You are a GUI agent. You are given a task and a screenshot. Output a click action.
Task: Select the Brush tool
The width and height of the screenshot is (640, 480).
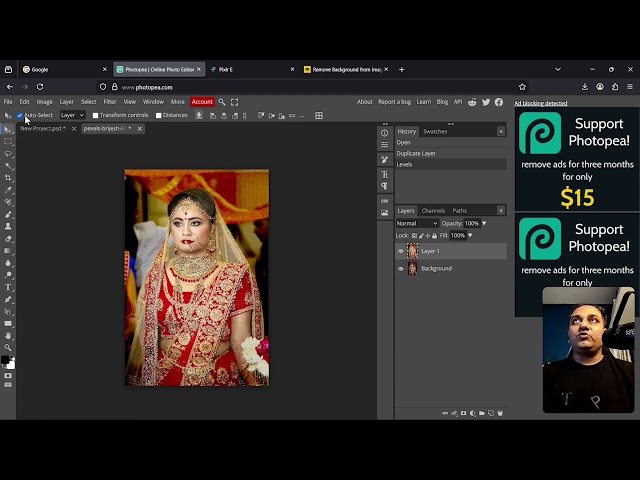[8, 214]
